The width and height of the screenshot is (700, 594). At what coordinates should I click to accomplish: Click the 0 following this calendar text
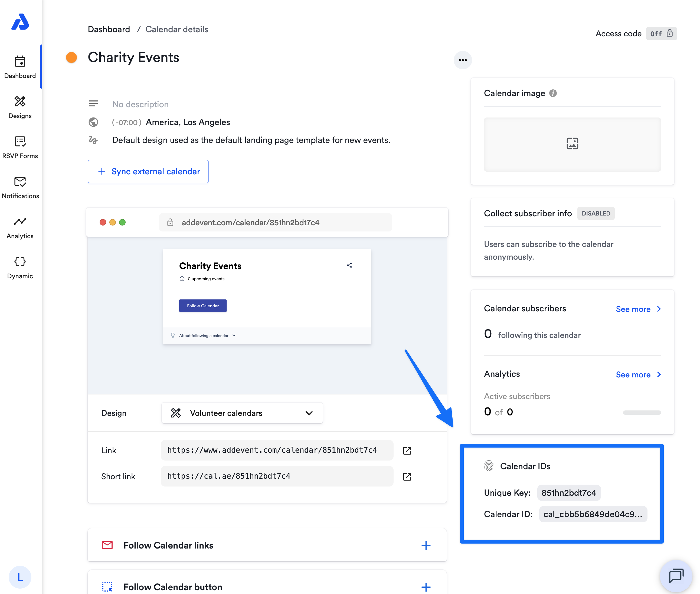coord(532,334)
